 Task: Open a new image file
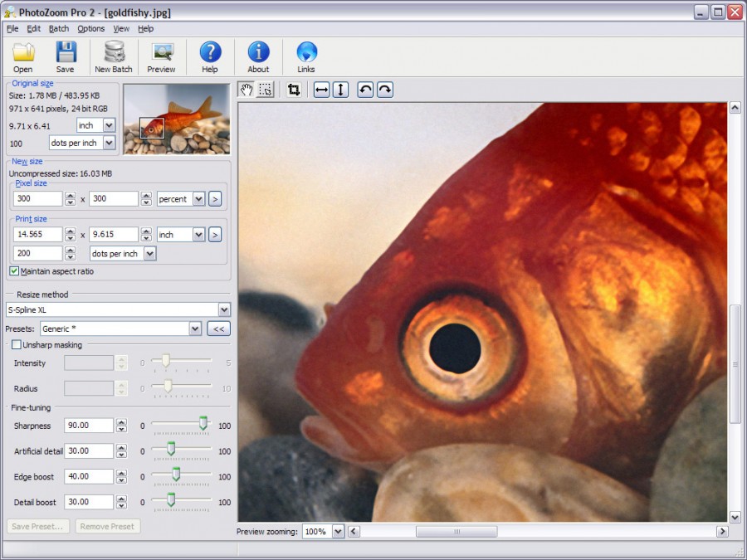[22, 56]
